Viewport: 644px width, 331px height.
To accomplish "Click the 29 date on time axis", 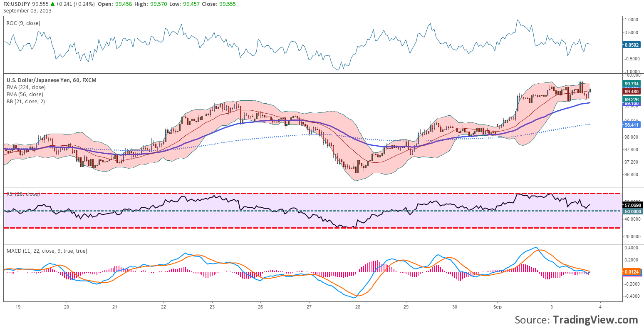I will (x=406, y=307).
